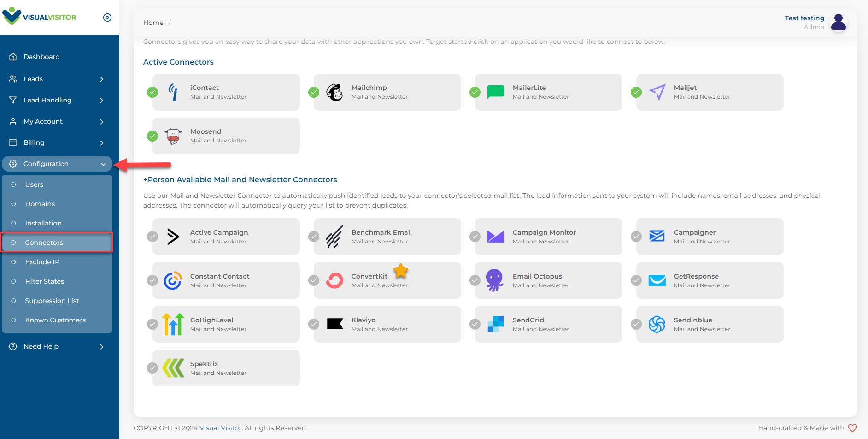The height and width of the screenshot is (439, 868).
Task: Click the Email Octopus connector name
Action: pyautogui.click(x=537, y=276)
